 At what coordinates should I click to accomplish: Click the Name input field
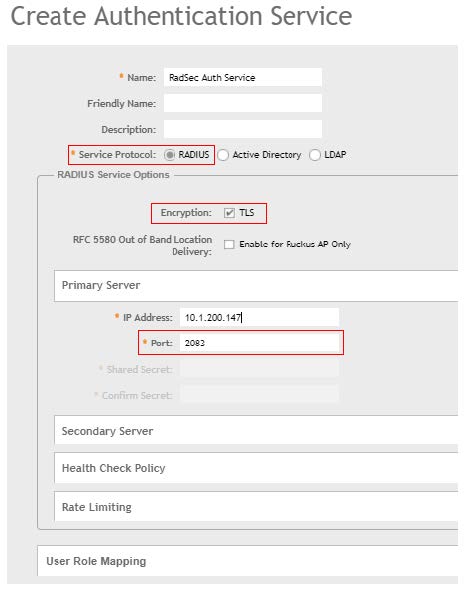click(x=243, y=77)
